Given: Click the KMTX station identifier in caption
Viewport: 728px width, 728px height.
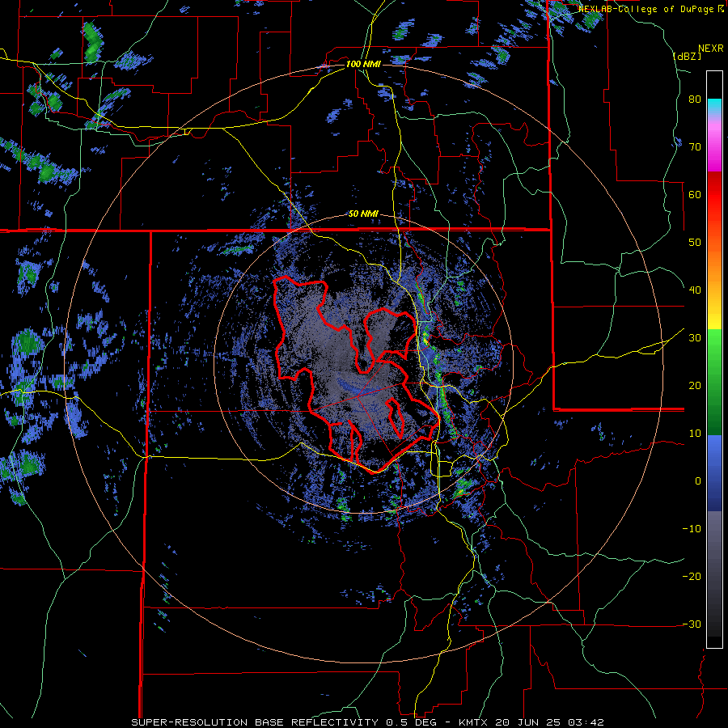Looking at the screenshot, I should click(474, 722).
